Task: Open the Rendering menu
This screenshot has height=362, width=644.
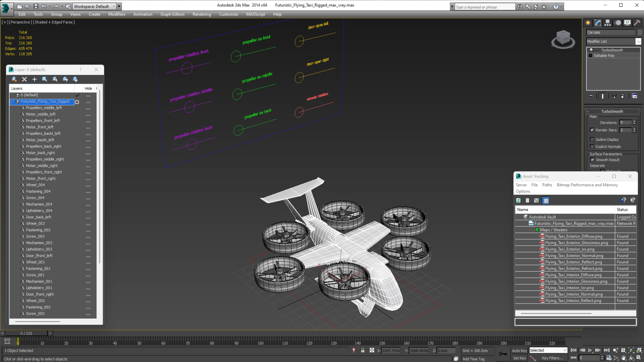Action: 202,14
